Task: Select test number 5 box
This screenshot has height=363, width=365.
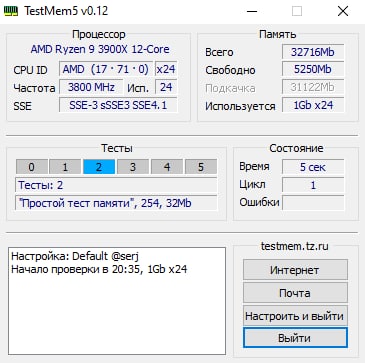Action: [201, 167]
